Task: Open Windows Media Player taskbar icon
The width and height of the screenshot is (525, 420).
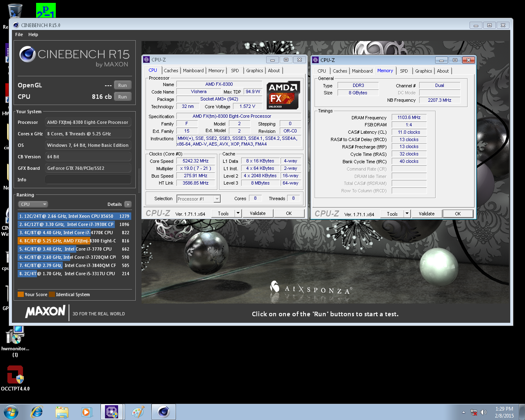Action: (x=87, y=412)
